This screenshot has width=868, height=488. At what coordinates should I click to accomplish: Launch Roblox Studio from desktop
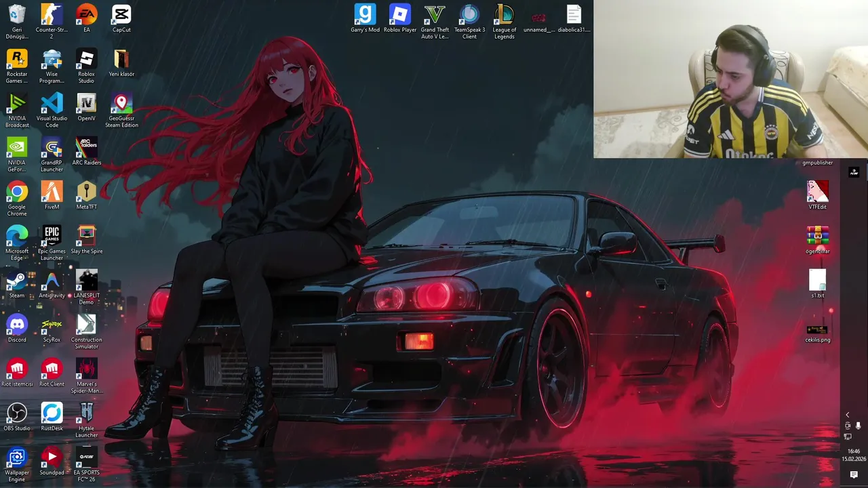(x=87, y=66)
